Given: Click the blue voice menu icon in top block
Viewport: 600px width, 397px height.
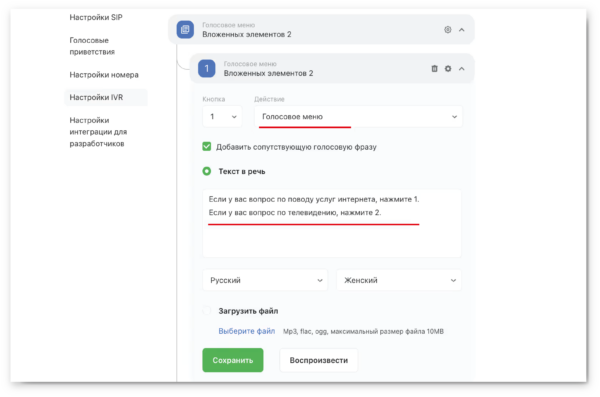Looking at the screenshot, I should pyautogui.click(x=185, y=29).
